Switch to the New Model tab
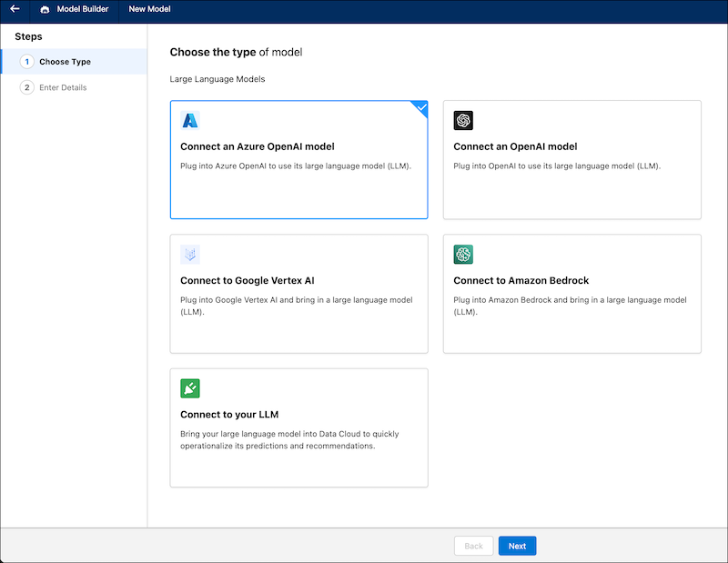Image resolution: width=728 pixels, height=563 pixels. click(x=149, y=9)
